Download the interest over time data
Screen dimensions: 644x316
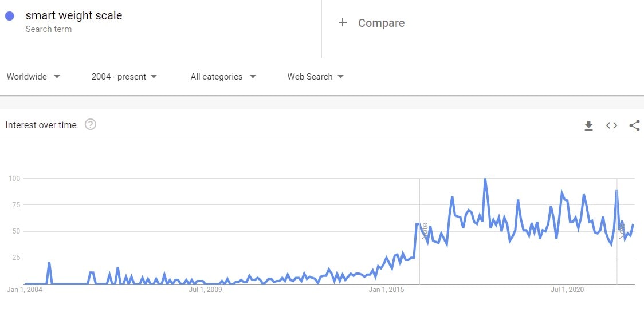pyautogui.click(x=588, y=125)
